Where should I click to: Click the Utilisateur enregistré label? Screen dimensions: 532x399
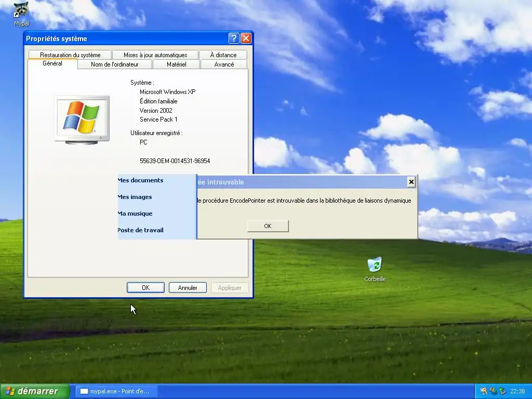click(x=156, y=133)
